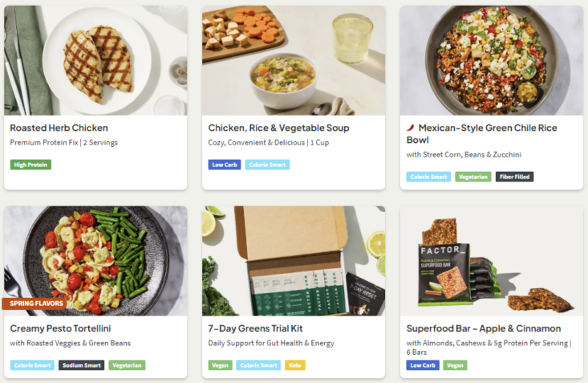View the 7-Day Greens Trial Kit photo
The height and width of the screenshot is (383, 588).
tap(294, 261)
